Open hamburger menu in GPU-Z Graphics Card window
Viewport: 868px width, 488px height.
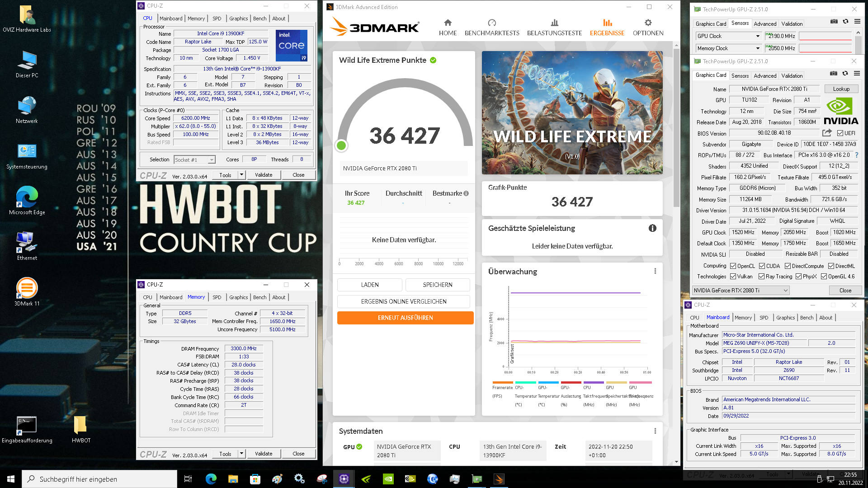point(857,73)
